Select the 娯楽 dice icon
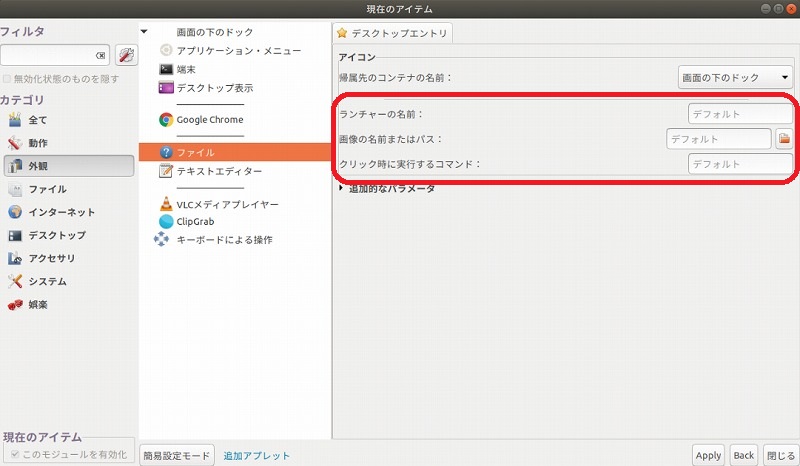This screenshot has width=800, height=466. pos(15,305)
